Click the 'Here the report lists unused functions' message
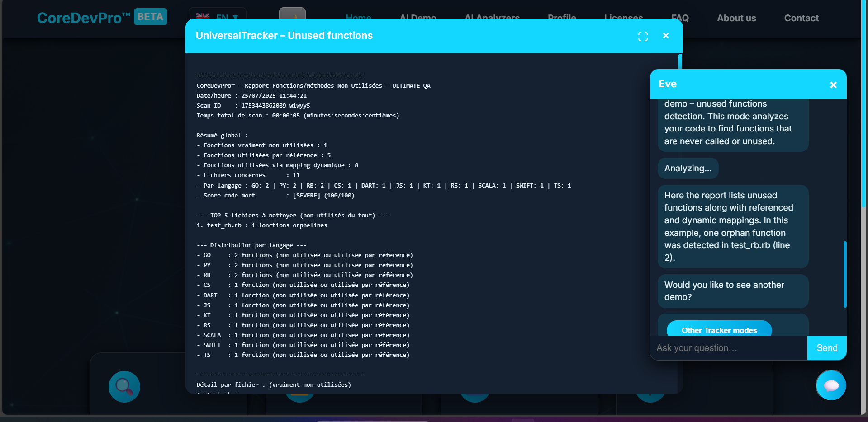 click(733, 226)
